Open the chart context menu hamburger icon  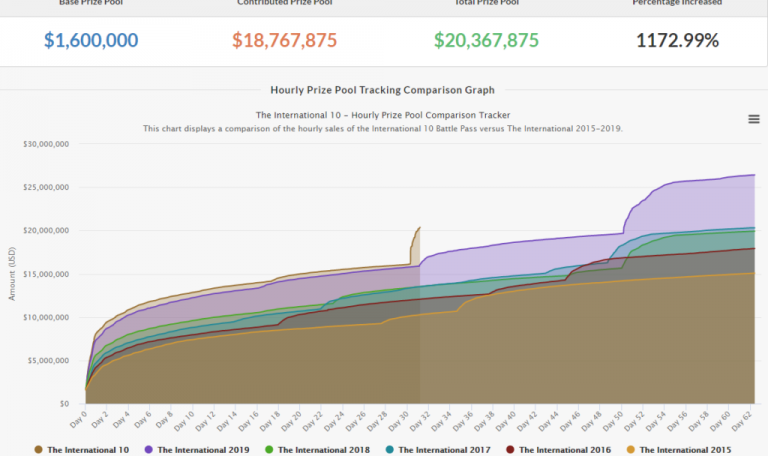pos(753,119)
